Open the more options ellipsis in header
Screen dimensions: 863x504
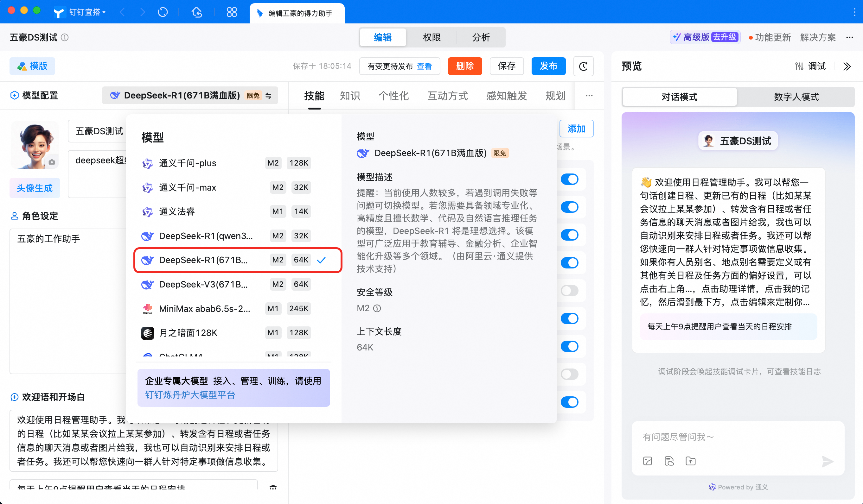(850, 37)
